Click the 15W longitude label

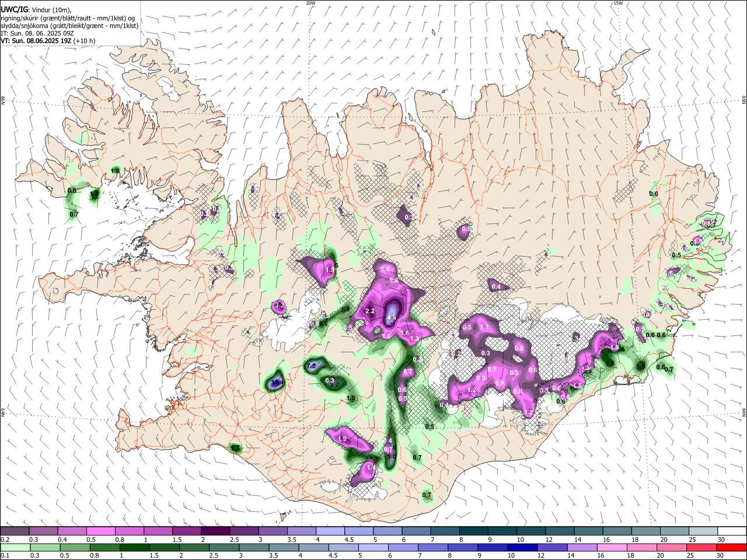click(618, 3)
